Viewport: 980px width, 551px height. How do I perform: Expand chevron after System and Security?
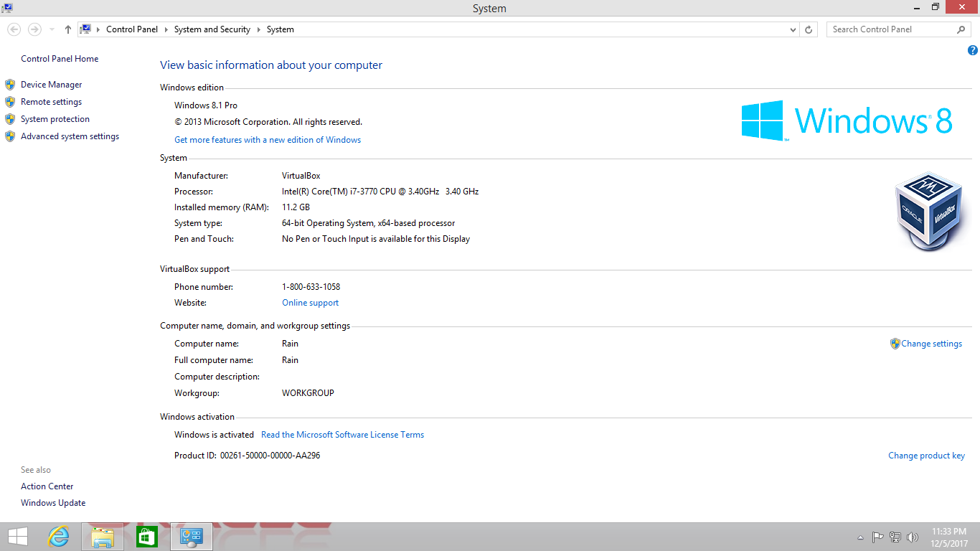(259, 29)
